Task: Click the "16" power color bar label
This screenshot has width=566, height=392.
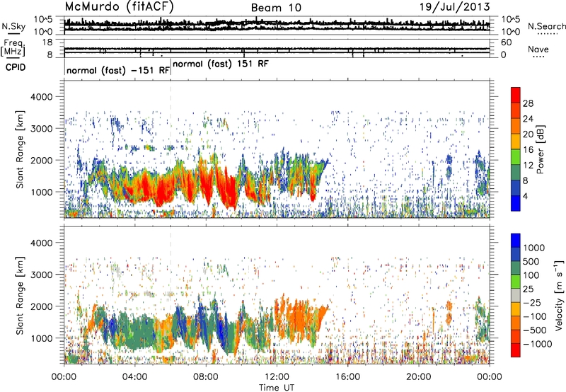Action: coord(528,150)
